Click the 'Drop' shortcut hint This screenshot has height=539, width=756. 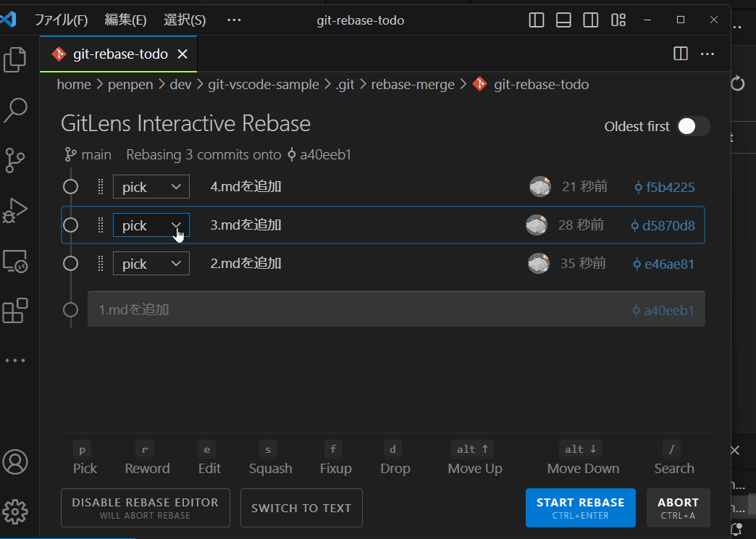click(x=395, y=458)
